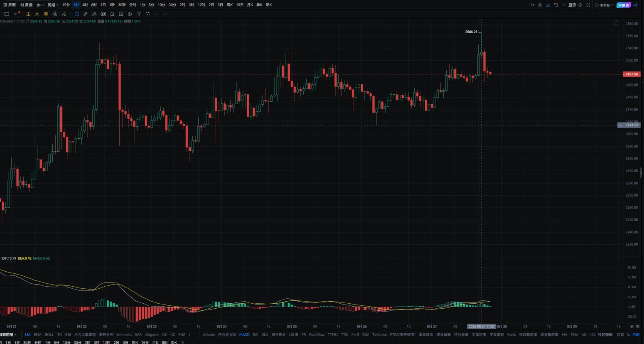The height and width of the screenshot is (344, 644).
Task: Enable the Volume sub-indicator
Action: coord(209,334)
